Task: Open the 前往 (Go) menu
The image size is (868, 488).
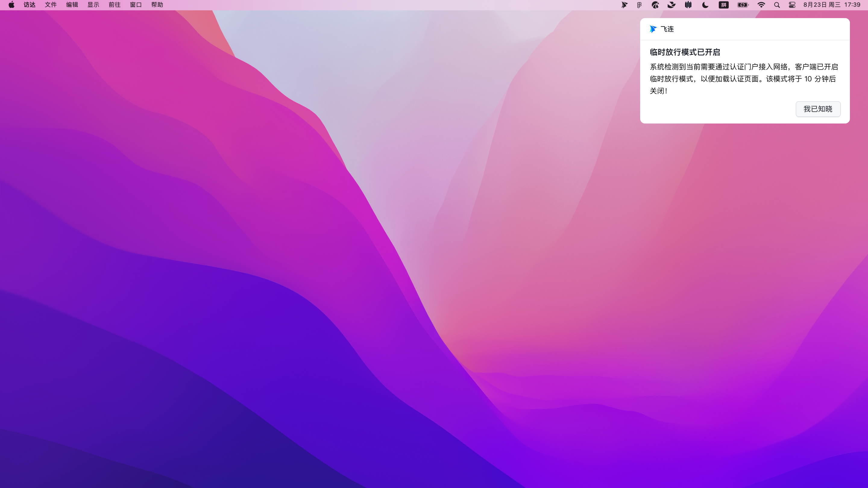Action: (115, 5)
